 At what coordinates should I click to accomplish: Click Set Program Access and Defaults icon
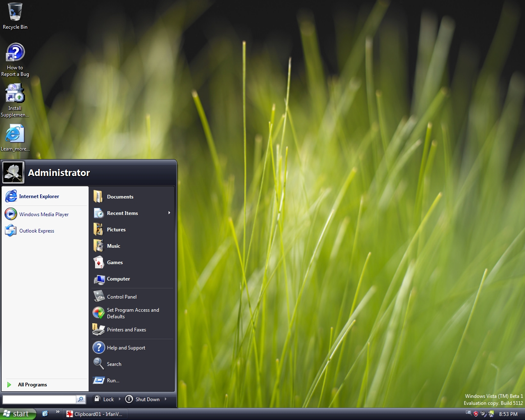[98, 313]
